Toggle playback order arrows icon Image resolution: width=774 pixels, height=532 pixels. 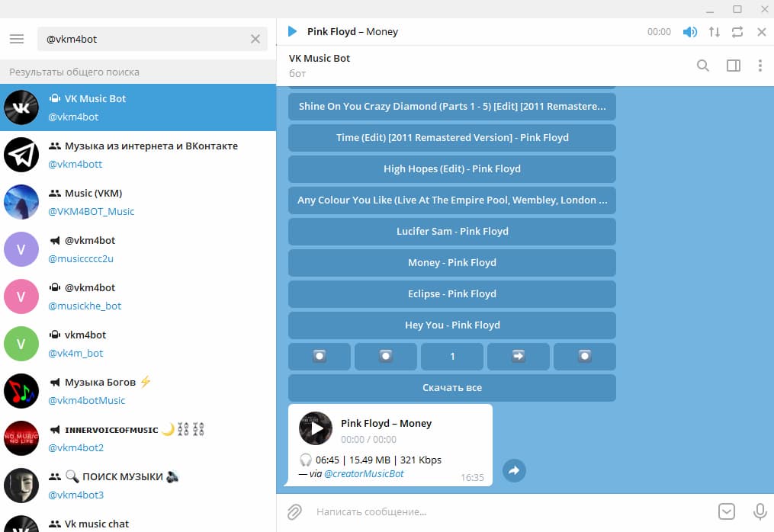click(714, 32)
